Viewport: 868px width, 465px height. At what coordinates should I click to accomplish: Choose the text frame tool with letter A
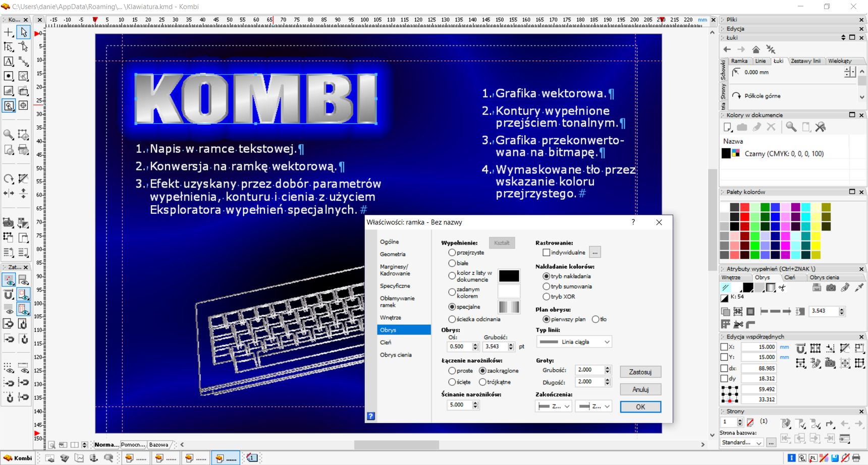click(9, 62)
